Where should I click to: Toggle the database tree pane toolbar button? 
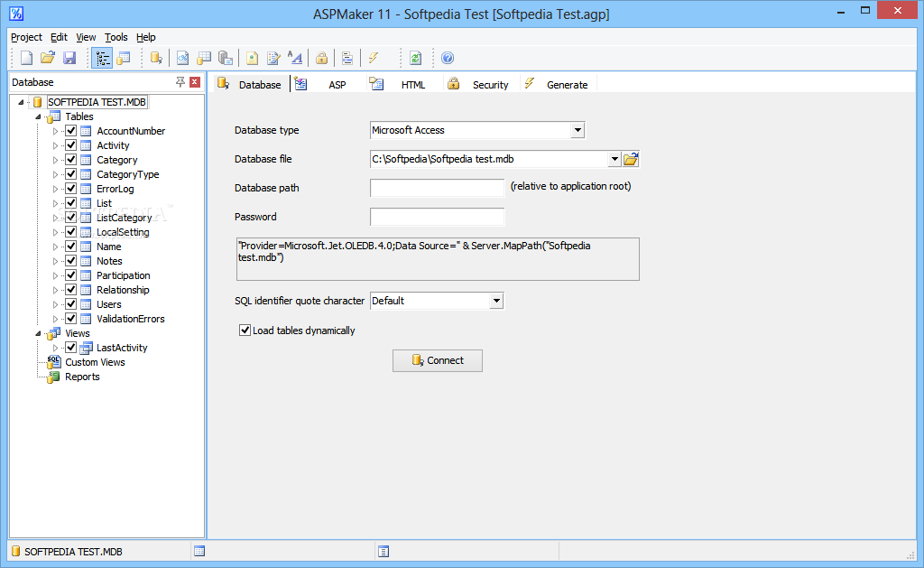coord(102,58)
